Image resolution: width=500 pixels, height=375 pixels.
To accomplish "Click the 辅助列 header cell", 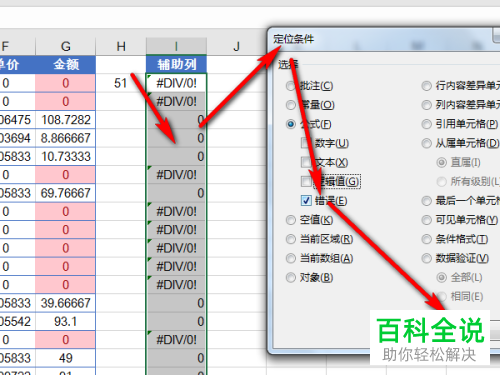I will (176, 64).
